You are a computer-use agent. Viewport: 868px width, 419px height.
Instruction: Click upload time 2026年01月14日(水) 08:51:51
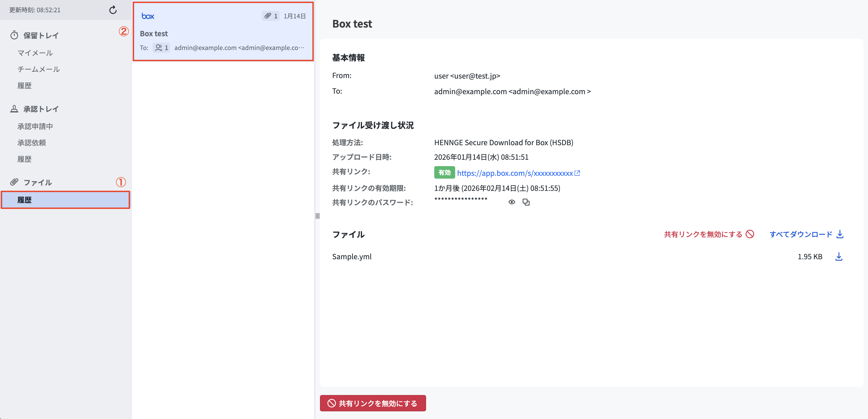pos(481,157)
